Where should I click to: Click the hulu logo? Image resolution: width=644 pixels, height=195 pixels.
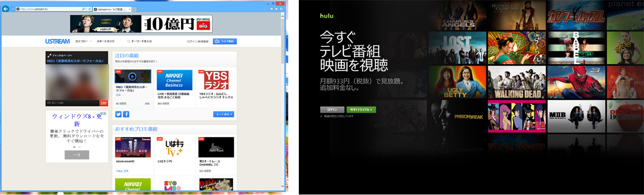pyautogui.click(x=327, y=16)
